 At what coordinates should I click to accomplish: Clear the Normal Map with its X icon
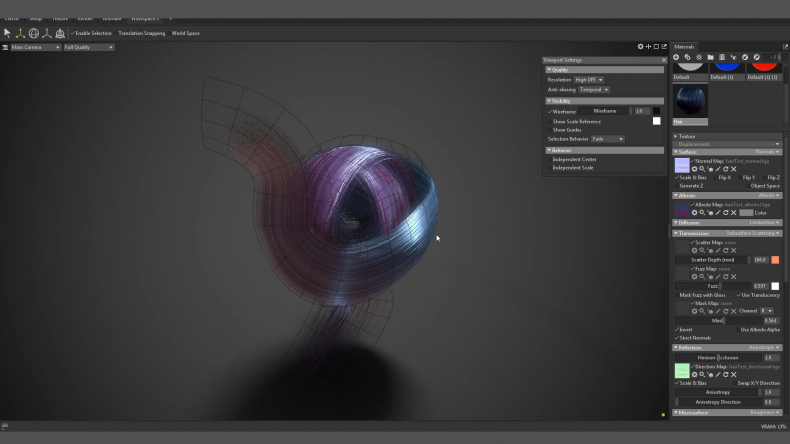(x=734, y=169)
